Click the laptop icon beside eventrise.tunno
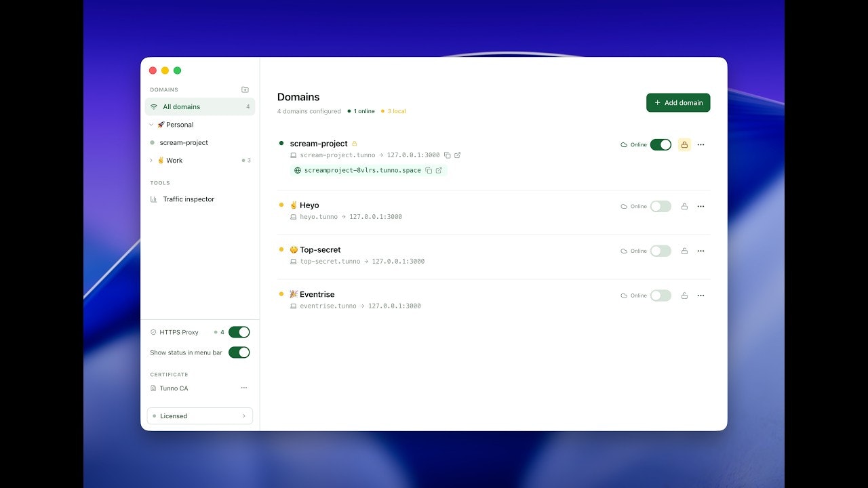This screenshot has height=488, width=868. click(x=294, y=306)
